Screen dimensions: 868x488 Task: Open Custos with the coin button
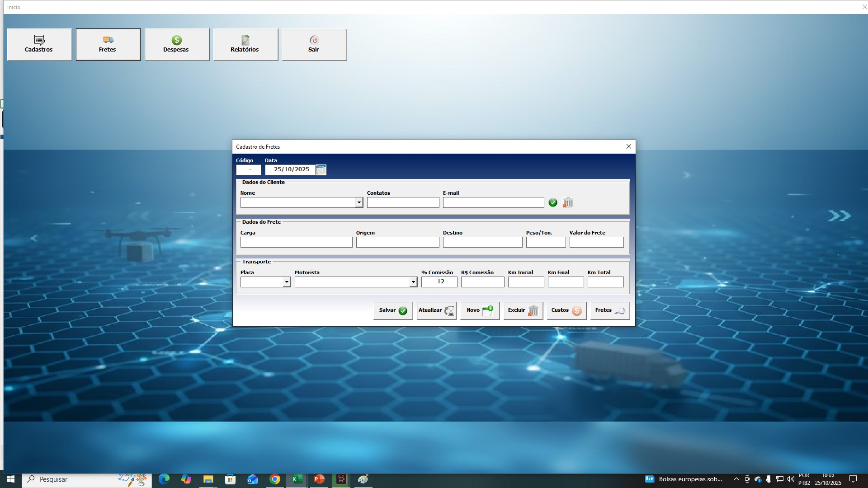point(566,310)
